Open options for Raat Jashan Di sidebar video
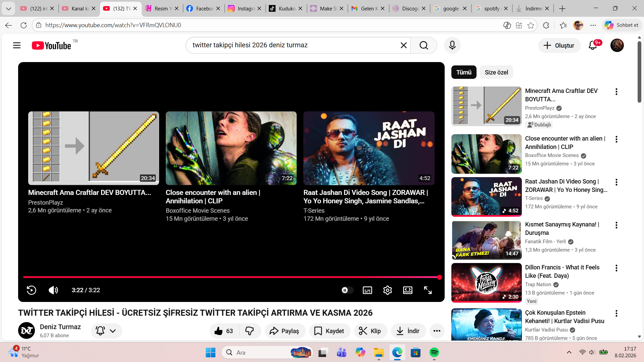This screenshot has height=362, width=644. (x=616, y=182)
